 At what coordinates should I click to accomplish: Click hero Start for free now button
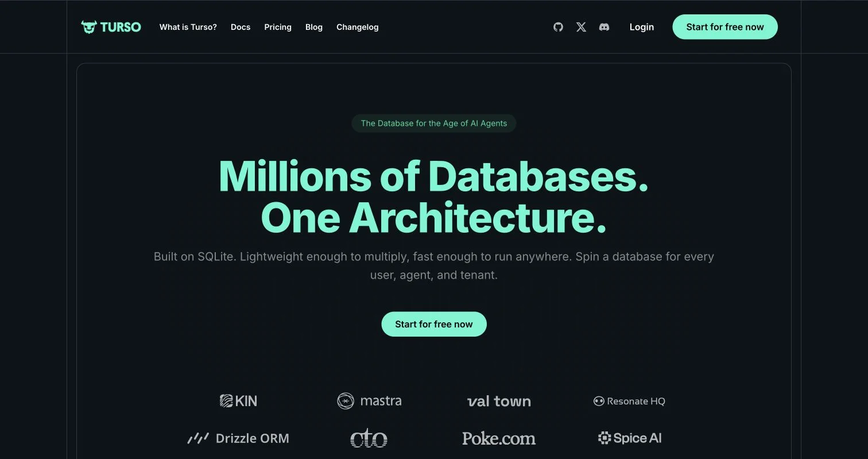434,324
